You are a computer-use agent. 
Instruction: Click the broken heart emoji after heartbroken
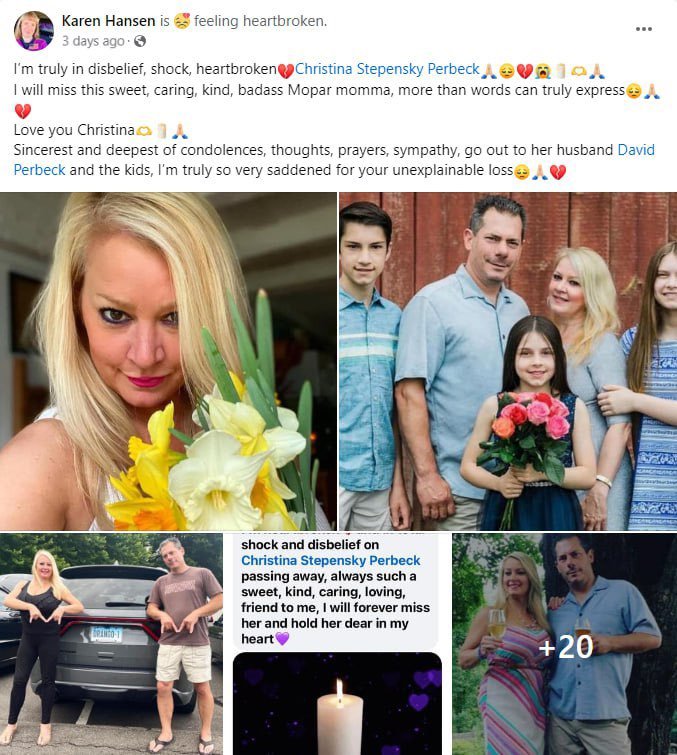(x=286, y=71)
